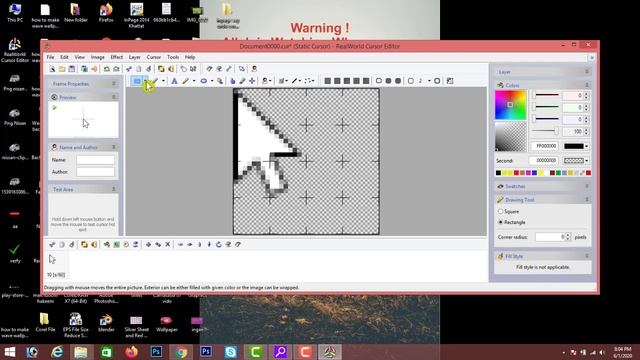
Task: Select the text tool with letter A
Action: coord(174,81)
